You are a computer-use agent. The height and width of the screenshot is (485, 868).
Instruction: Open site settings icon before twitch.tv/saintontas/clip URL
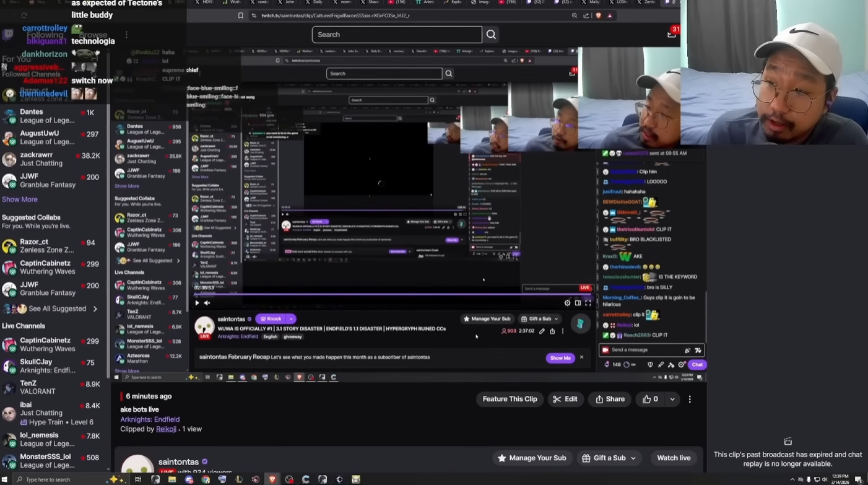point(254,15)
